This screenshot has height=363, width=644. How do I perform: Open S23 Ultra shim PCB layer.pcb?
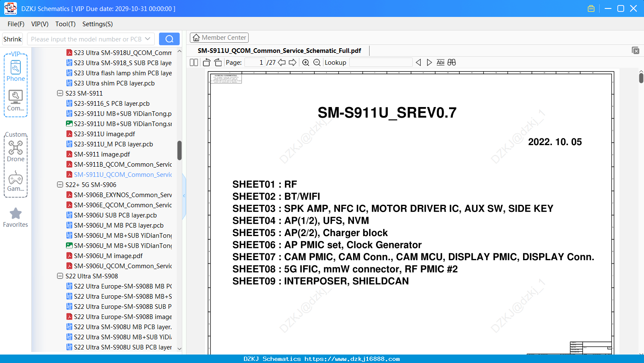click(110, 83)
